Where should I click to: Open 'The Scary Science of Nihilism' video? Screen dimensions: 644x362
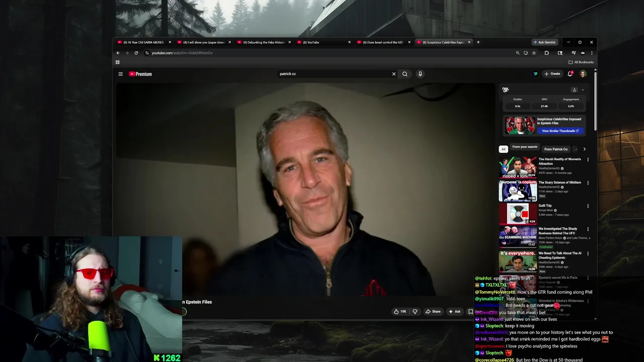[x=559, y=183]
